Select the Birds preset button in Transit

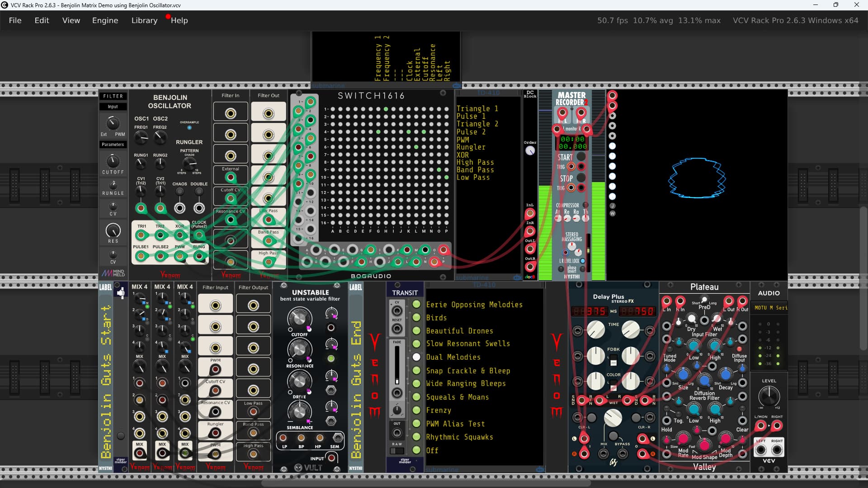click(x=416, y=318)
